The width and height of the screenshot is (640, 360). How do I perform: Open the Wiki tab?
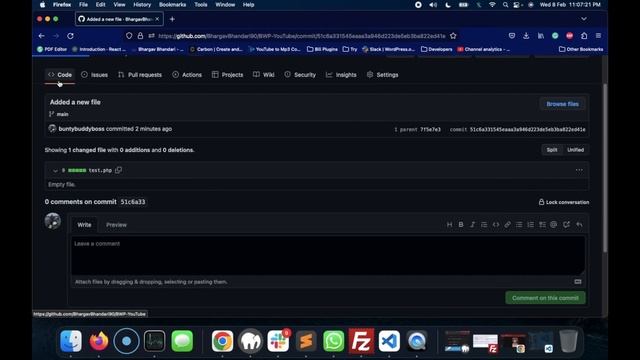[264, 75]
